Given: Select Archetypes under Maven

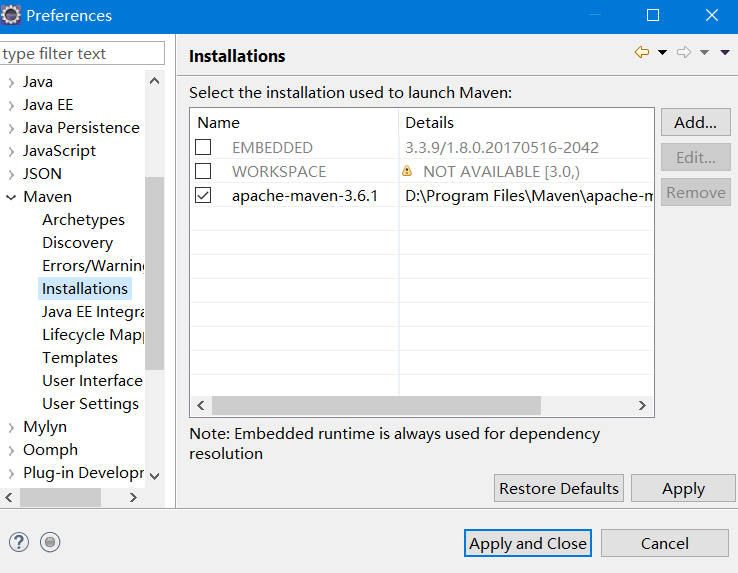Looking at the screenshot, I should tap(83, 220).
